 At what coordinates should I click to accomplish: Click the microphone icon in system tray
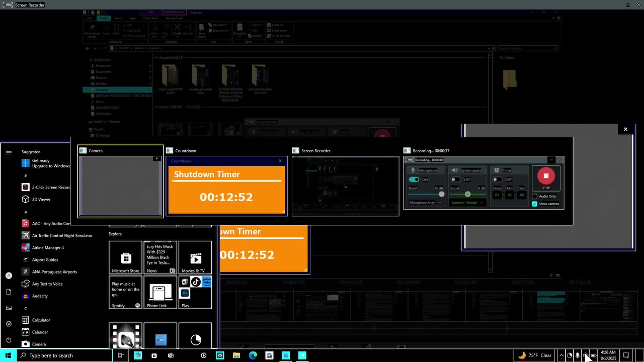pos(578,355)
